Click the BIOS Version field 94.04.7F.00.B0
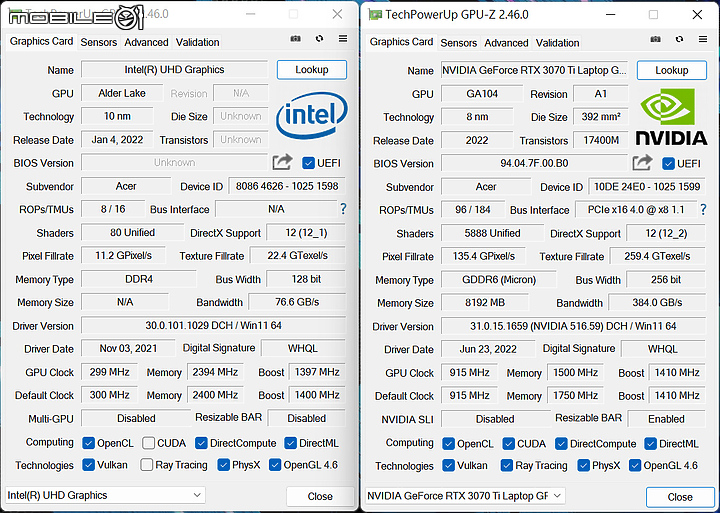 pyautogui.click(x=534, y=163)
